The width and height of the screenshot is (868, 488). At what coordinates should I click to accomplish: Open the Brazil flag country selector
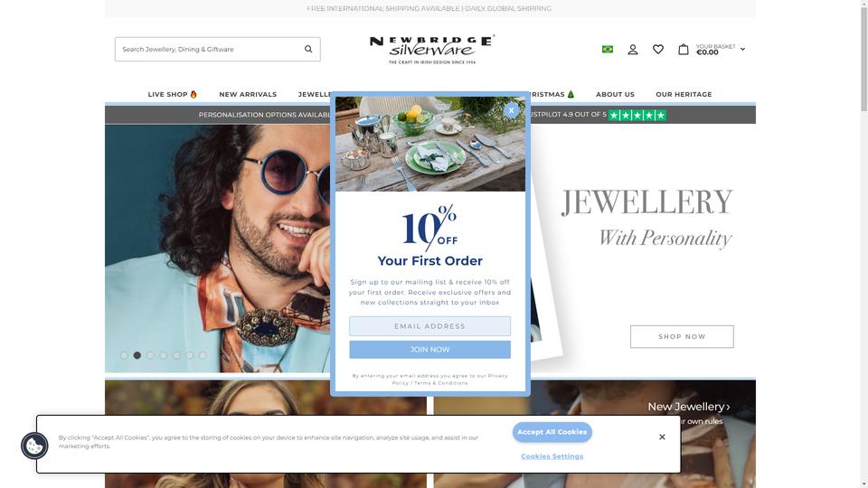608,49
